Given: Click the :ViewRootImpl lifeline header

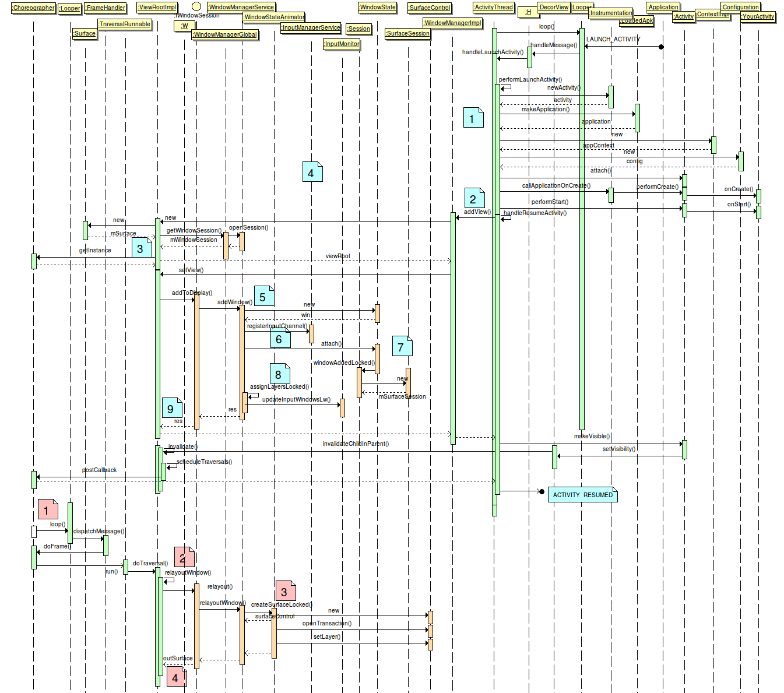Looking at the screenshot, I should pos(157,8).
